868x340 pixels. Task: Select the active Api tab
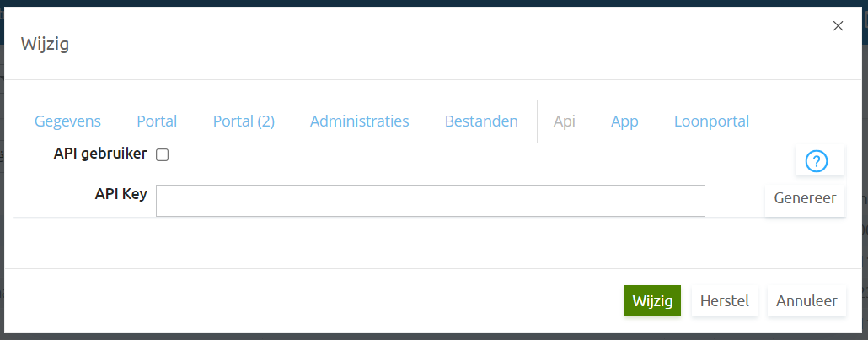[x=565, y=121]
